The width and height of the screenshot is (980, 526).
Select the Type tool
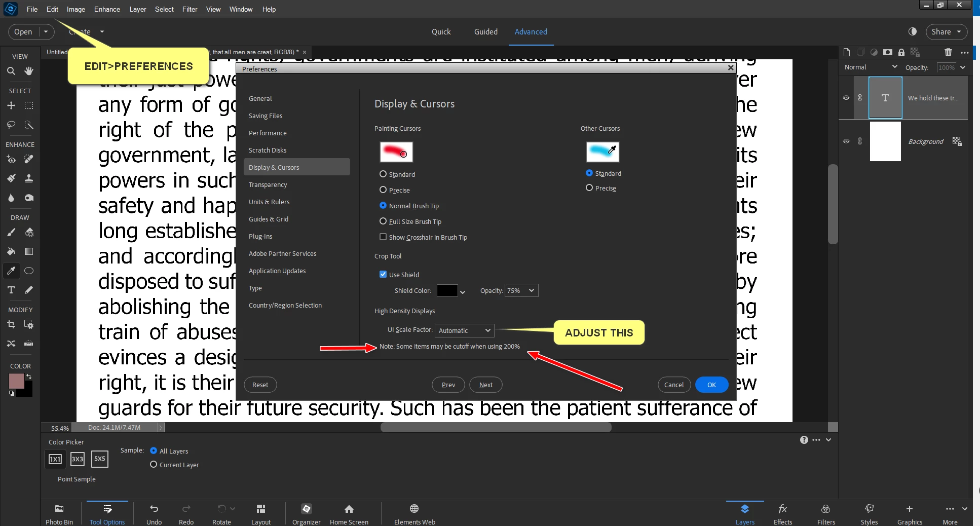point(11,290)
